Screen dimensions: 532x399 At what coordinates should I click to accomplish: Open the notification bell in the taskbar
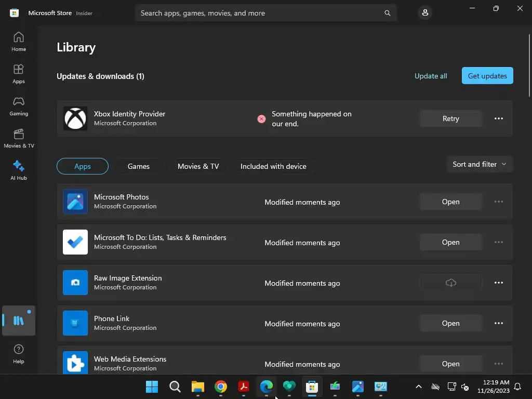point(517,387)
